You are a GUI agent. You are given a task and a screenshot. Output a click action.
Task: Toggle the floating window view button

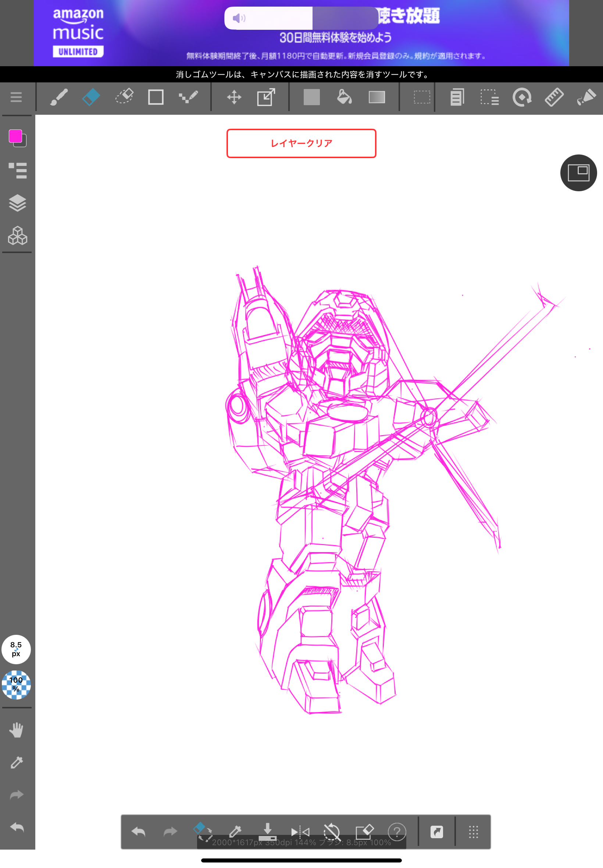pos(578,173)
